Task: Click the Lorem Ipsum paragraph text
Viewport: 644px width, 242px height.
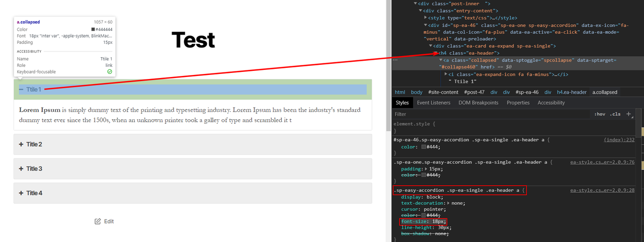Action: point(190,115)
